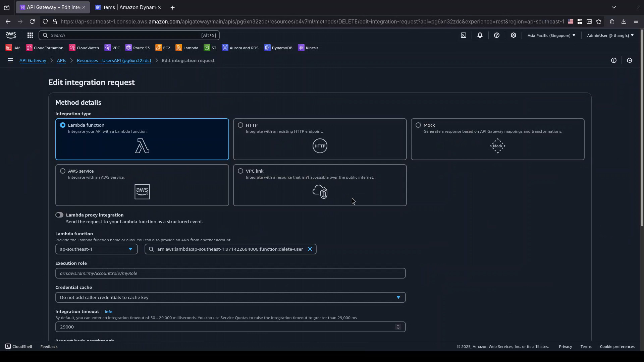Open EC2 bookmark shortcut
The image size is (644, 362).
(x=163, y=48)
